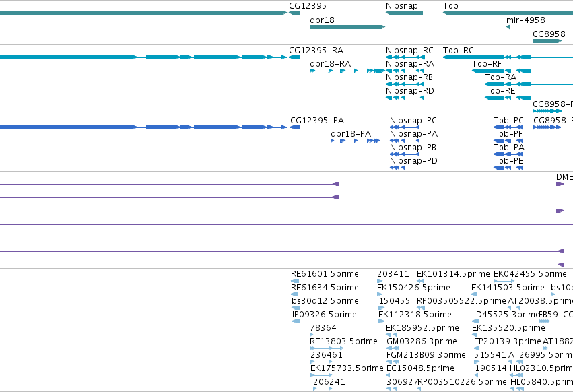Select the EK175733.5prime EST
The height and width of the screenshot is (392, 573).
[321, 375]
